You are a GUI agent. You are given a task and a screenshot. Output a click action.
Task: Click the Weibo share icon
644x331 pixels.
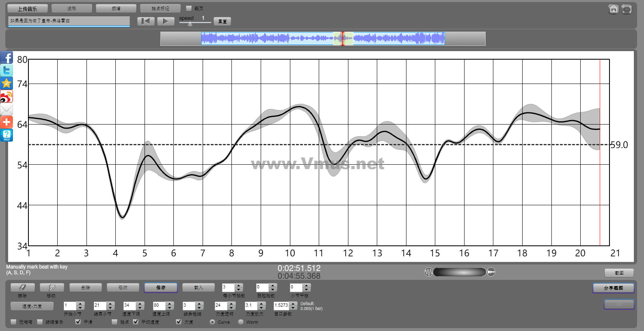point(6,97)
